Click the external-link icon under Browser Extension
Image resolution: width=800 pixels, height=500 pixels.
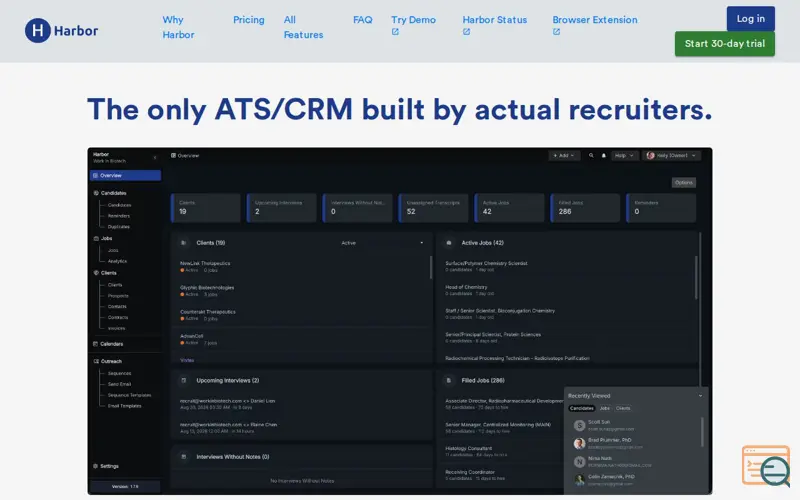[556, 32]
